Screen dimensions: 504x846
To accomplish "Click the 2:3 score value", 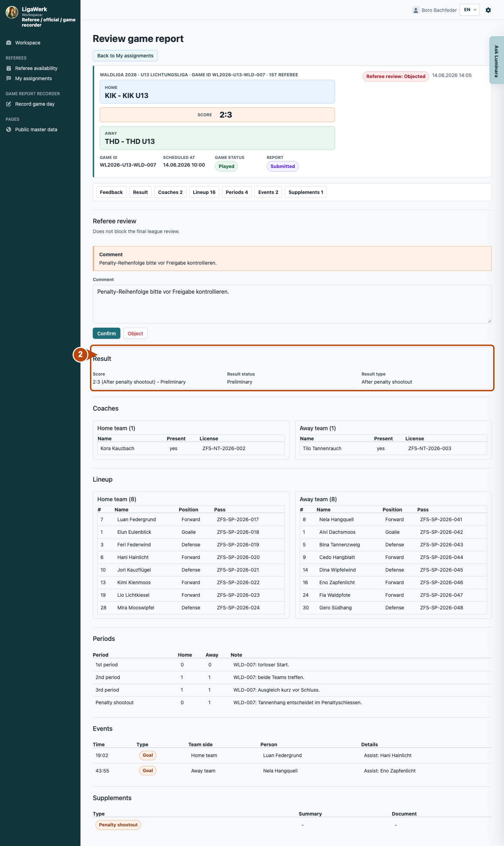I will (226, 115).
